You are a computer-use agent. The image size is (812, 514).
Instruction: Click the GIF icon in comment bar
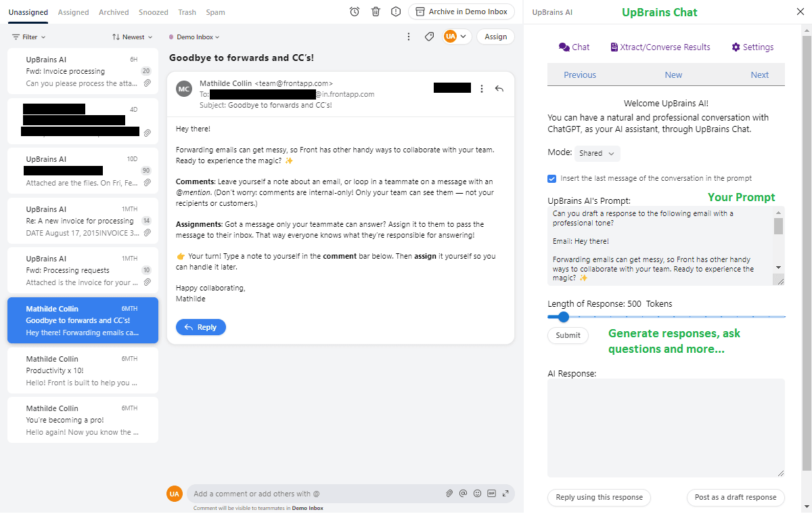[x=491, y=494]
